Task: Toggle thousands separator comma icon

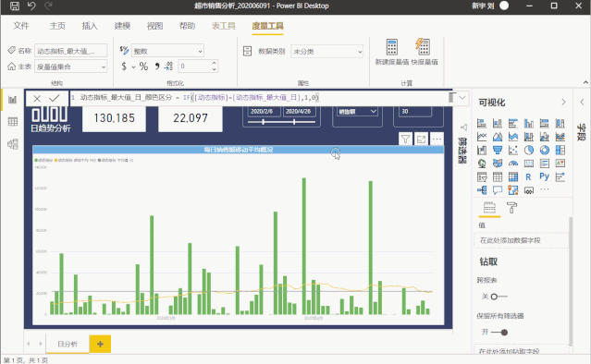Action: pos(157,67)
